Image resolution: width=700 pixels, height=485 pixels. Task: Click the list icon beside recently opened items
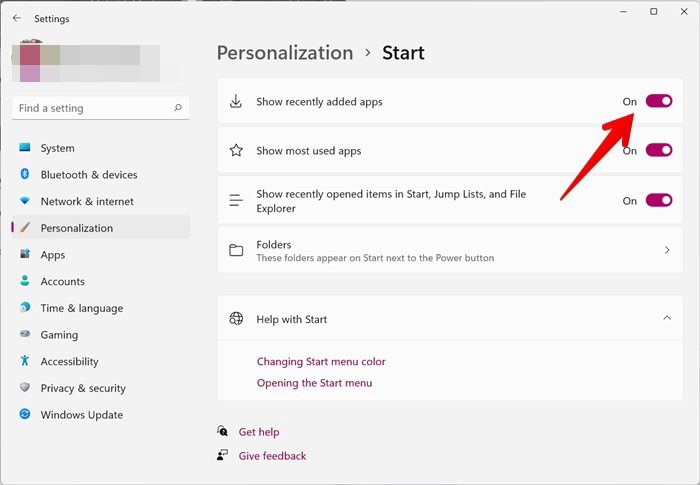[236, 200]
